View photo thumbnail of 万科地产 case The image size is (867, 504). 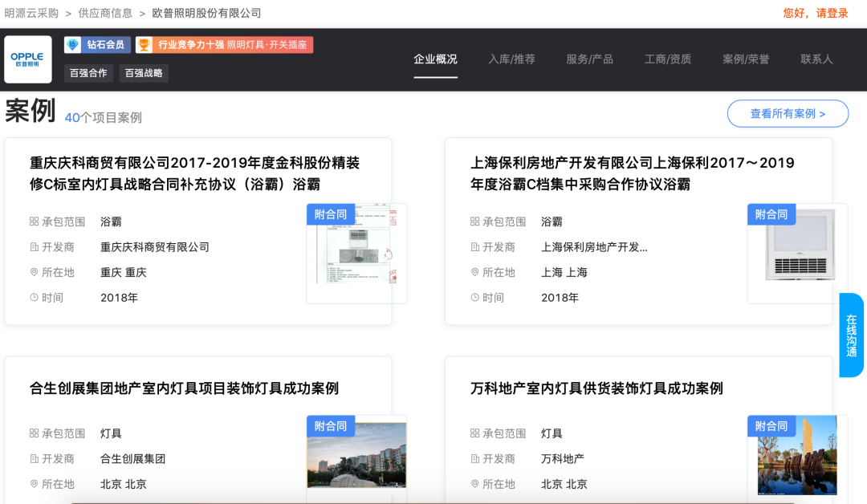tap(797, 455)
